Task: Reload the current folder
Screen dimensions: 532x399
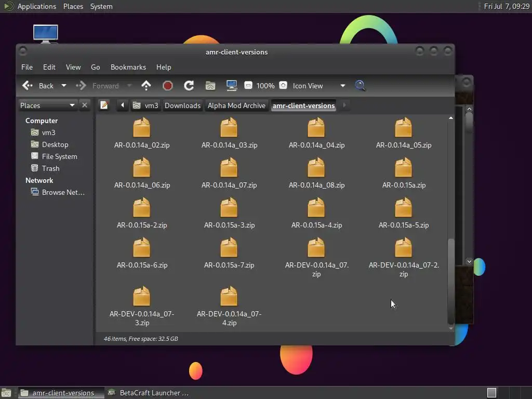Action: 189,86
